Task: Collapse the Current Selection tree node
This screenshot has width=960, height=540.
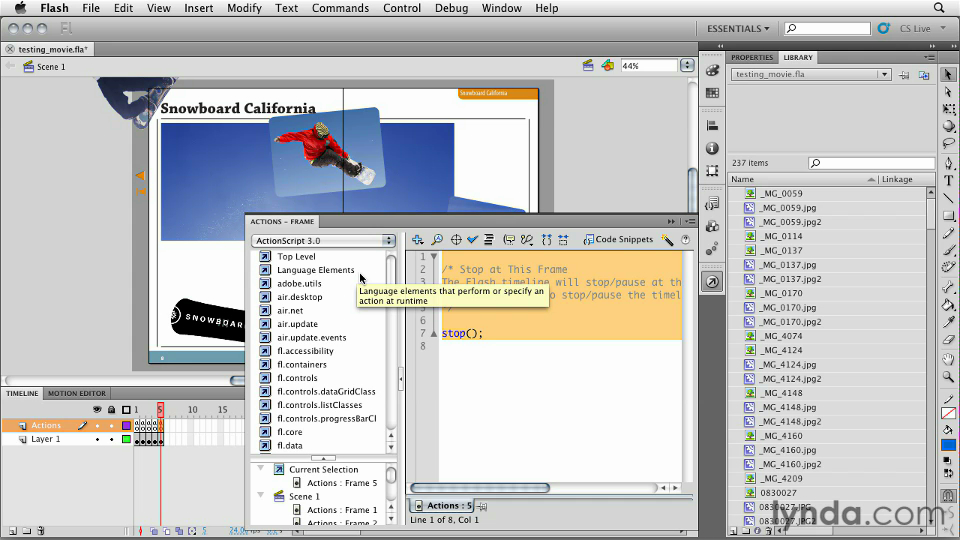Action: (x=260, y=468)
